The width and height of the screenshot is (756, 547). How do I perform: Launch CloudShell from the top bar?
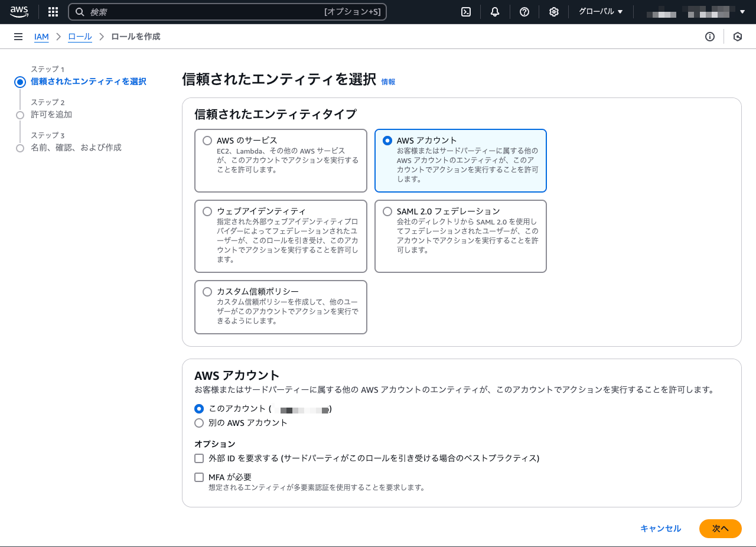[466, 12]
